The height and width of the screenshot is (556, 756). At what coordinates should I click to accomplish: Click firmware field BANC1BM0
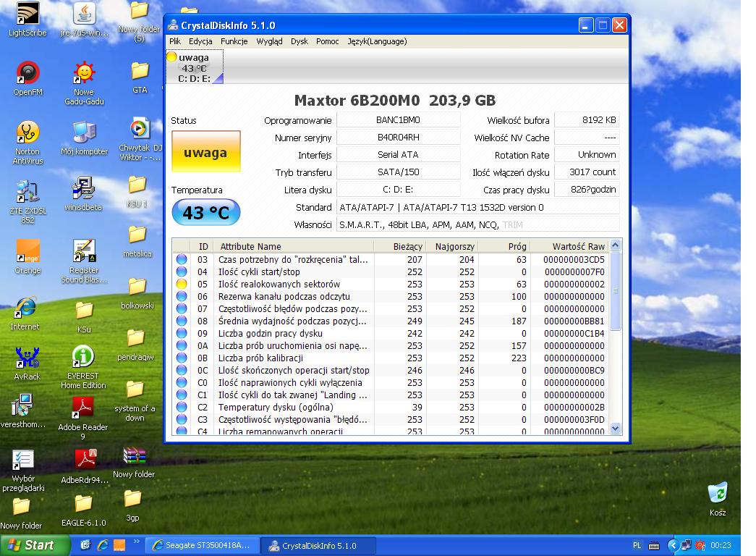(x=398, y=120)
